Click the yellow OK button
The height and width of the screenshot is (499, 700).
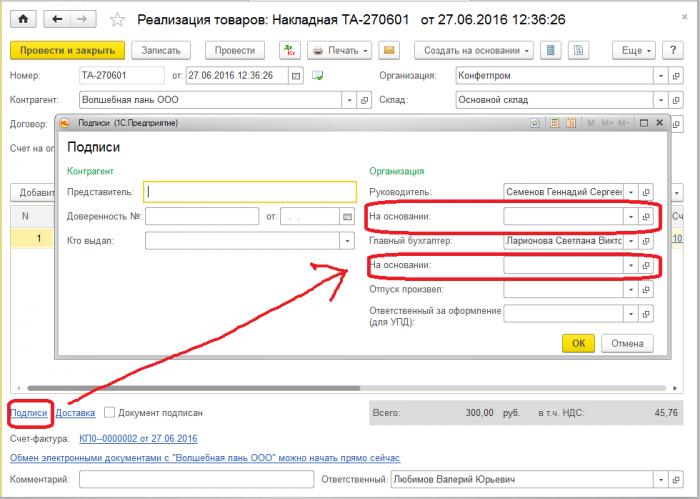578,343
